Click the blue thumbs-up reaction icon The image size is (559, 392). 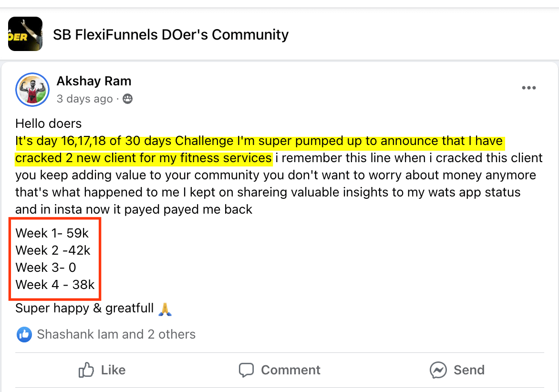[24, 334]
